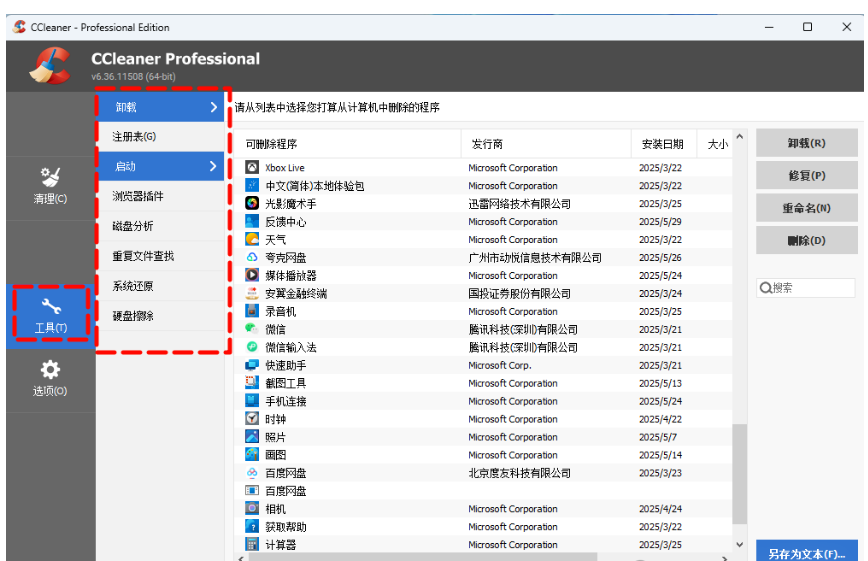
Task: Select the 百度网盘 row without a publisher
Action: click(483, 491)
